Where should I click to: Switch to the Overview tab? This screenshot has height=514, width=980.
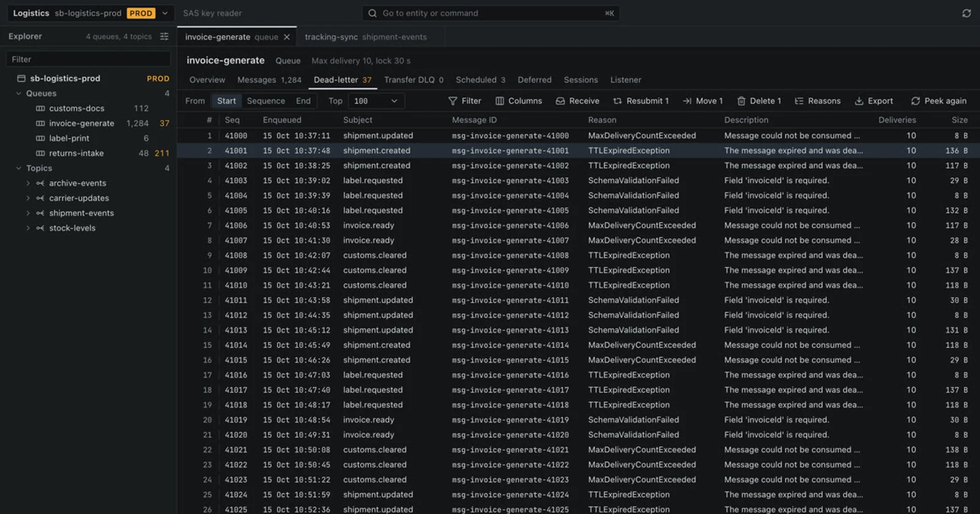point(207,80)
